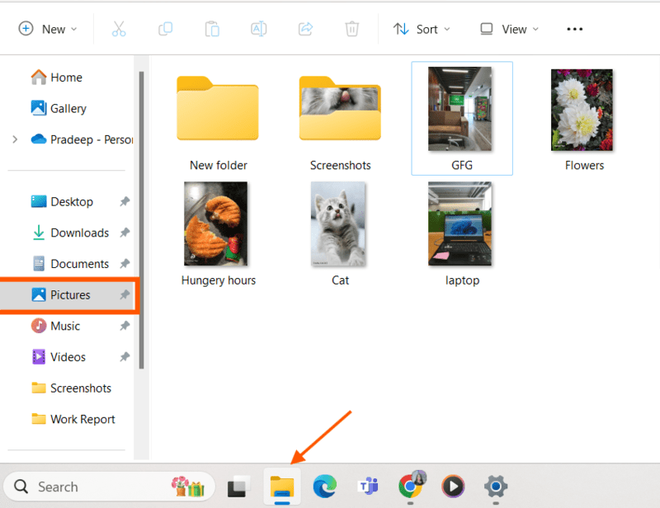Open Microsoft Teams from taskbar
The width and height of the screenshot is (660, 508).
pos(368,487)
